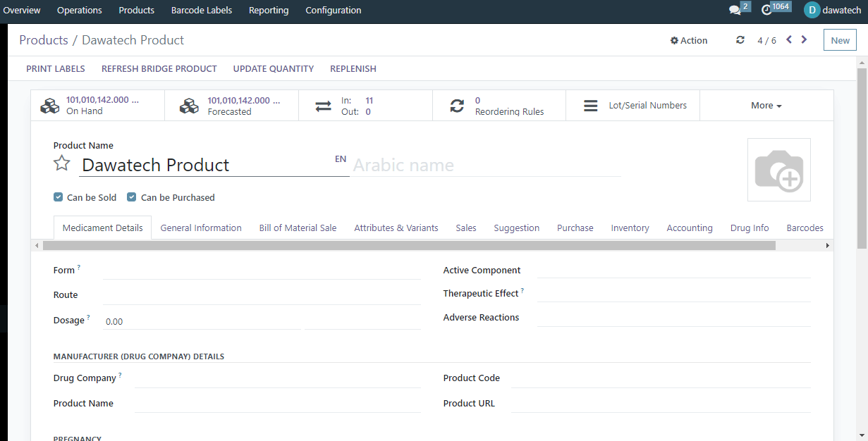Switch to Purchase tab
The height and width of the screenshot is (441, 868).
coord(575,228)
